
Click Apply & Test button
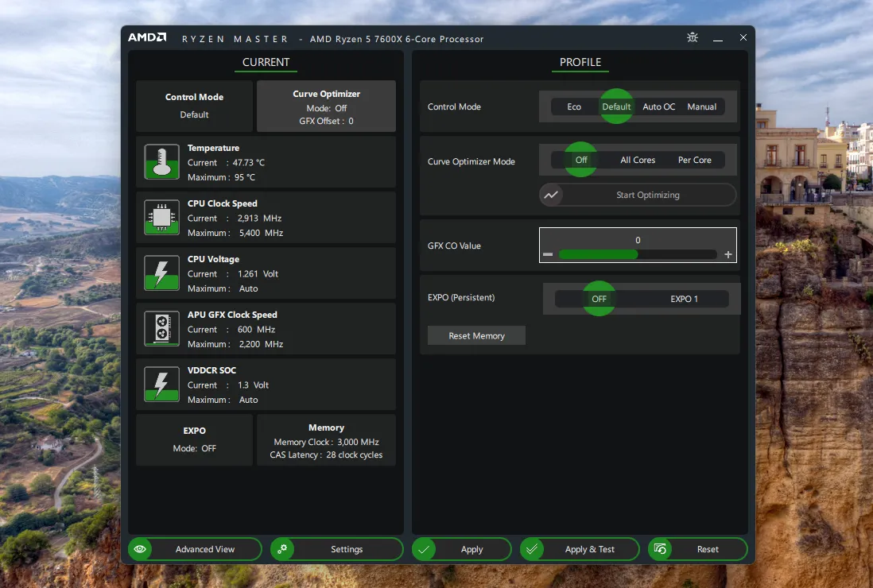[x=580, y=549]
